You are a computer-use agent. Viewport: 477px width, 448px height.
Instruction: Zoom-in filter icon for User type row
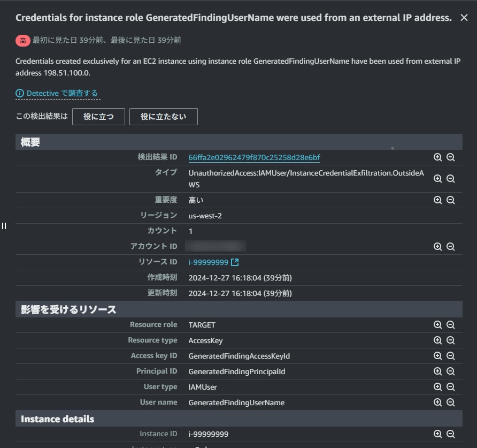point(437,387)
